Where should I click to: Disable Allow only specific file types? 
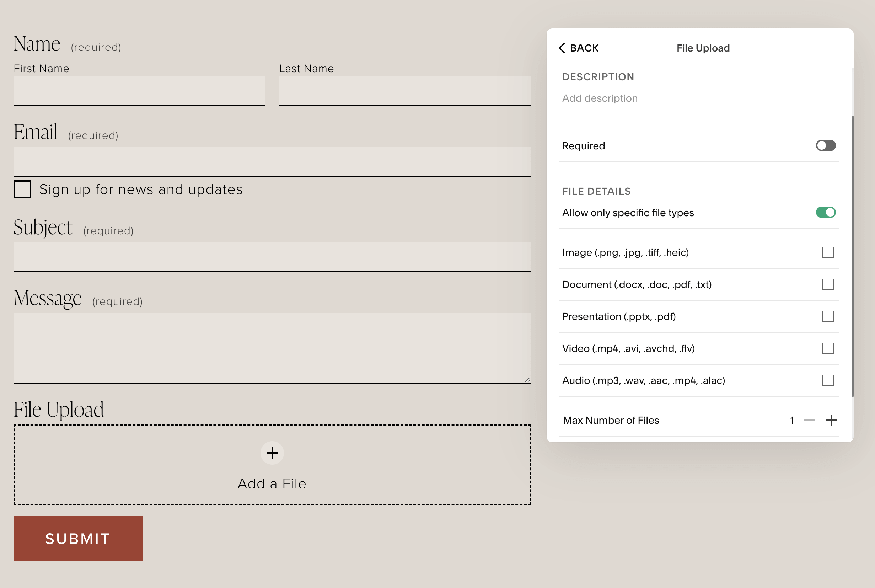tap(826, 212)
